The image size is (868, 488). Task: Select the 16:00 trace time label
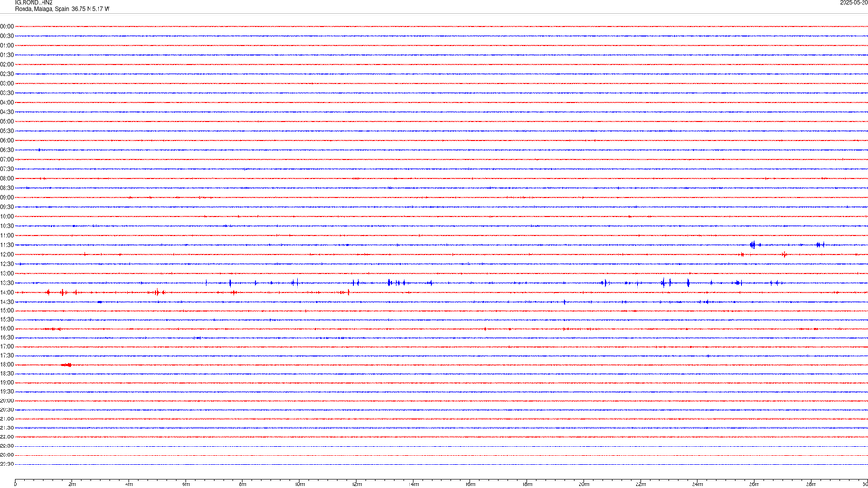[x=6, y=329]
